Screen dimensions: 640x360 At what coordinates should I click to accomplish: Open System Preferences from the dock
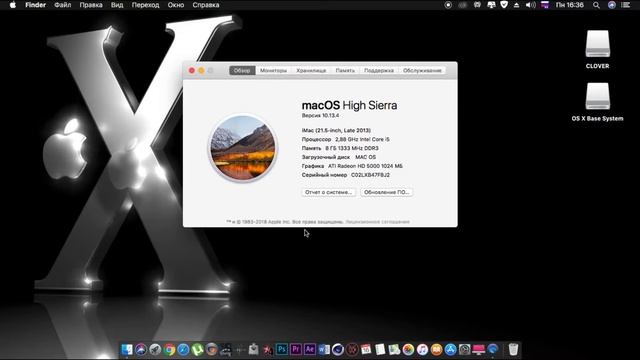(x=464, y=349)
